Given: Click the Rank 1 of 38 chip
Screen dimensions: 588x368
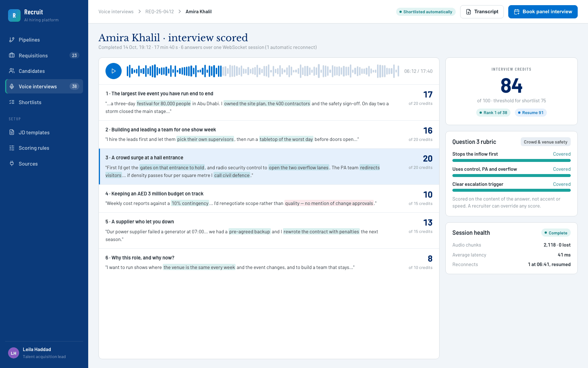Looking at the screenshot, I should (x=493, y=113).
